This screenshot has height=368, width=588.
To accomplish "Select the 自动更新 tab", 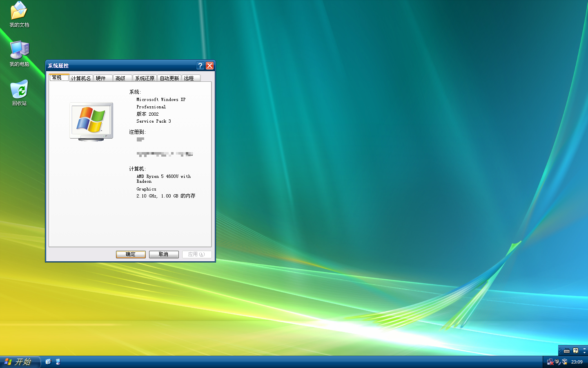I will tap(169, 78).
